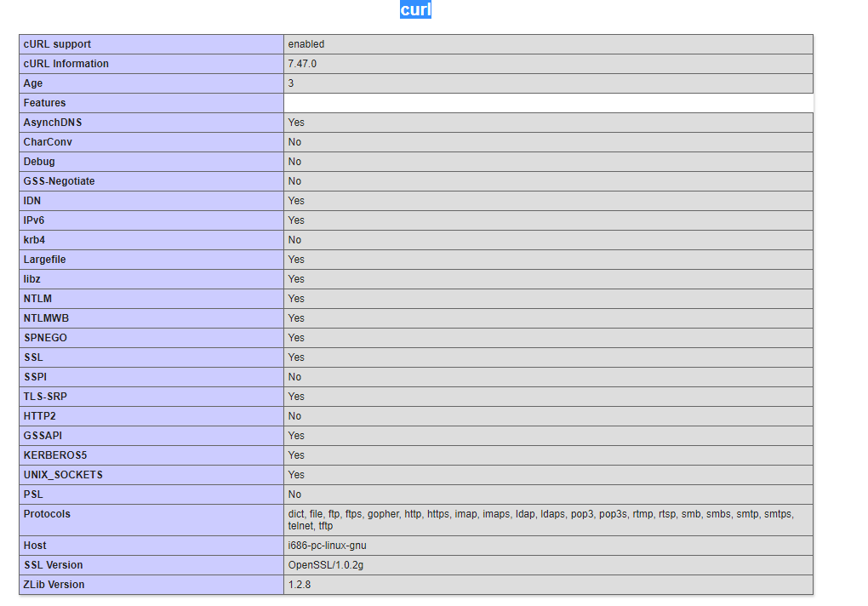The width and height of the screenshot is (868, 606).
Task: Click the KERBEROS5 label
Action: [55, 455]
